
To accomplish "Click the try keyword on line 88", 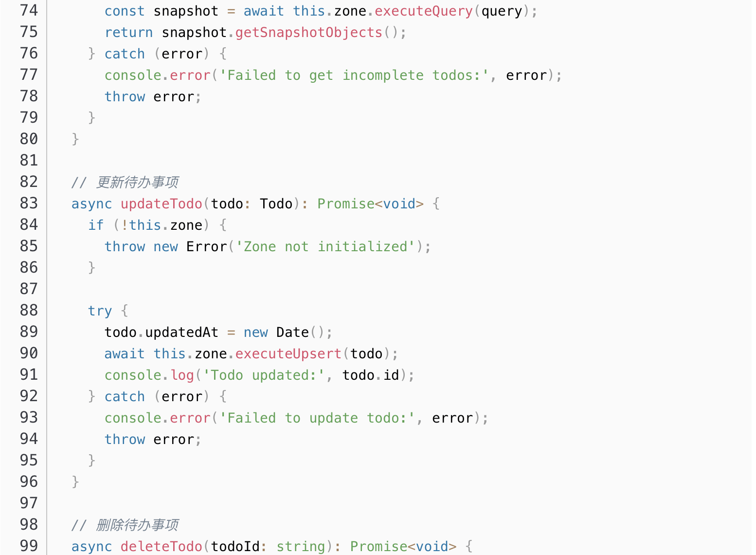I will click(100, 311).
